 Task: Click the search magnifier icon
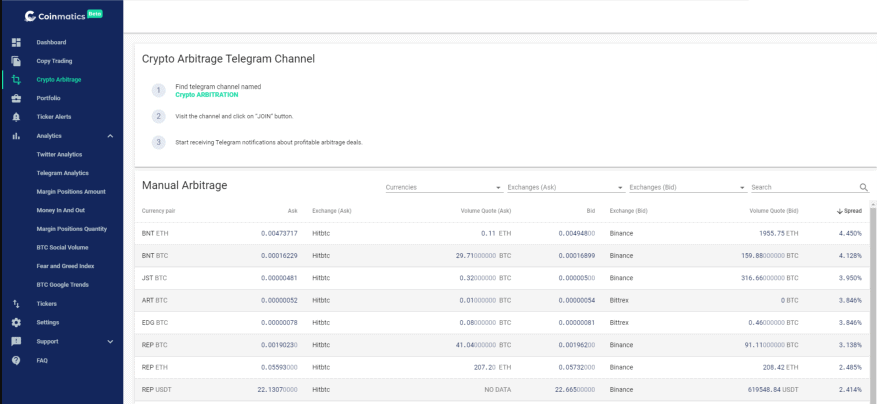864,187
